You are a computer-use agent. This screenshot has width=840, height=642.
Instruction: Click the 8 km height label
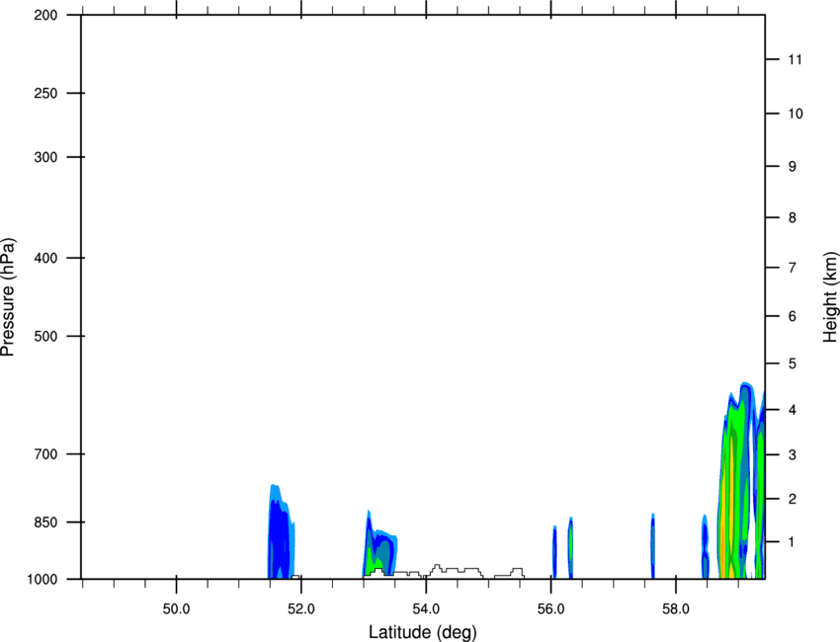click(x=792, y=217)
